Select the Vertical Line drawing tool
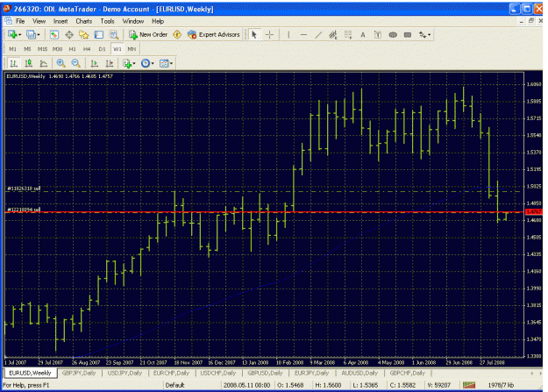548x392 pixels. point(288,34)
